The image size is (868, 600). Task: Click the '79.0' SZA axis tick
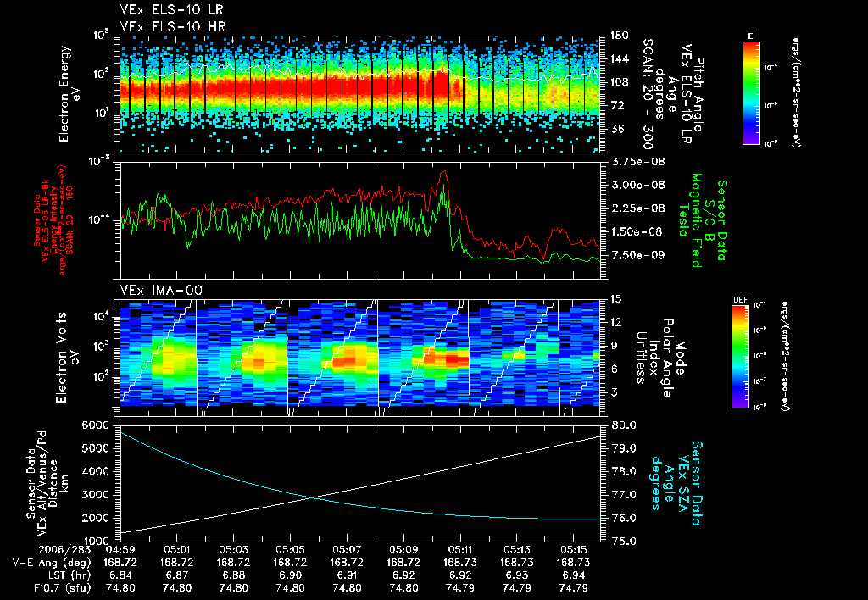click(x=623, y=448)
